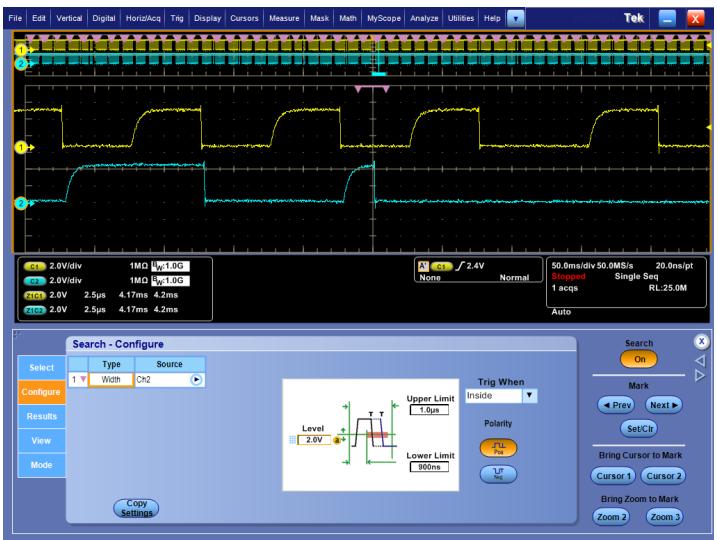The image size is (717, 540).
Task: Switch to the Configure tab
Action: pyautogui.click(x=41, y=392)
